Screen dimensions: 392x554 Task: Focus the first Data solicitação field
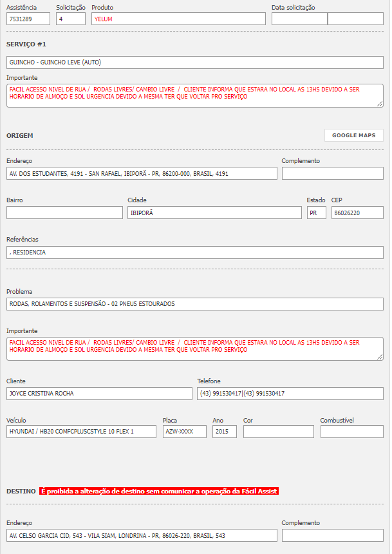click(299, 19)
